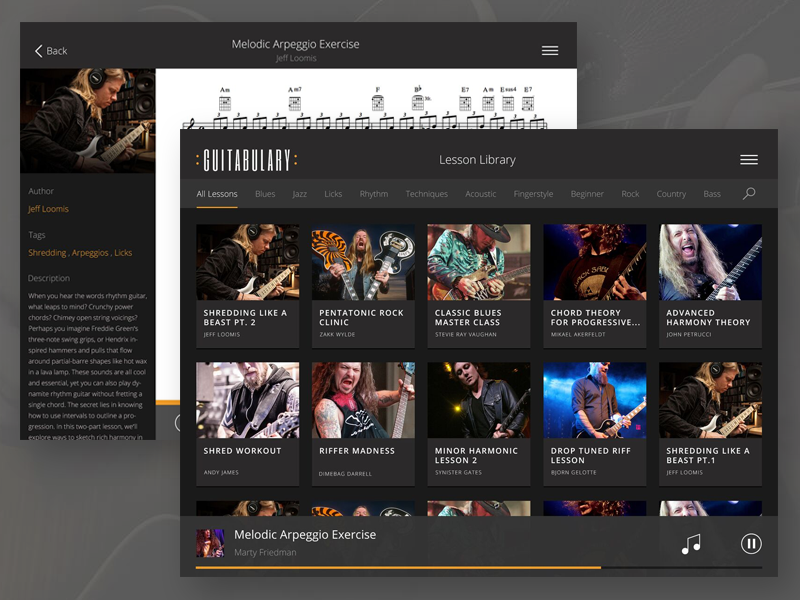Click the search magnifier icon in lesson tabs
800x600 pixels.
748,193
